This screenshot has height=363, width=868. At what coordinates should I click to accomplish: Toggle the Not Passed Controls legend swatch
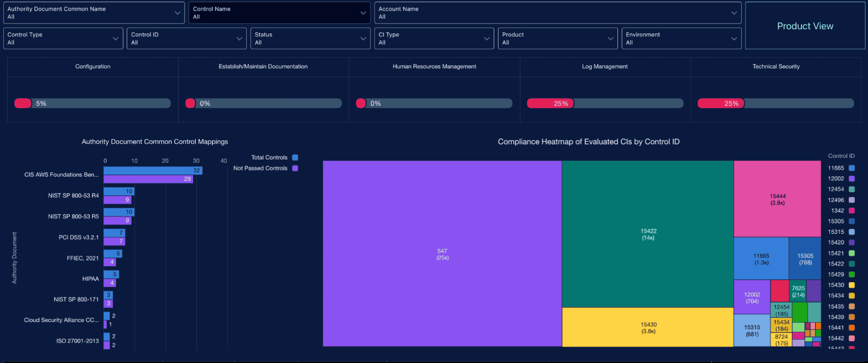295,168
